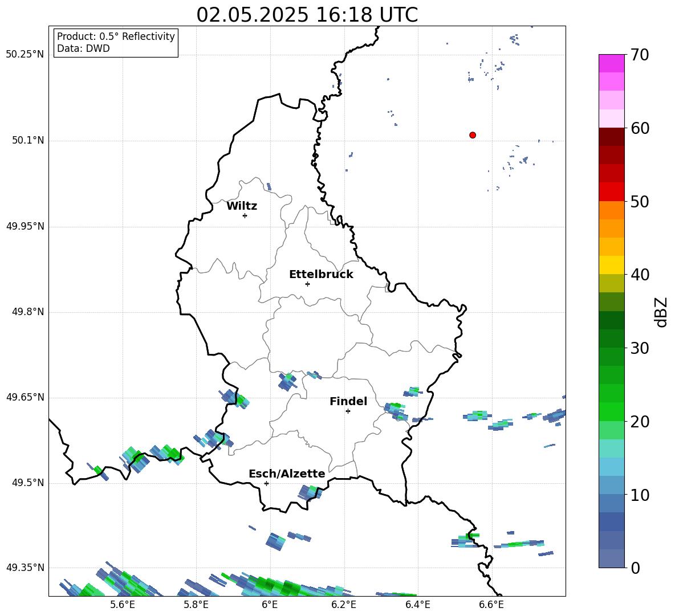Viewport: 675px width, 616px height.
Task: Click the red radar site dot
Action: (x=473, y=135)
